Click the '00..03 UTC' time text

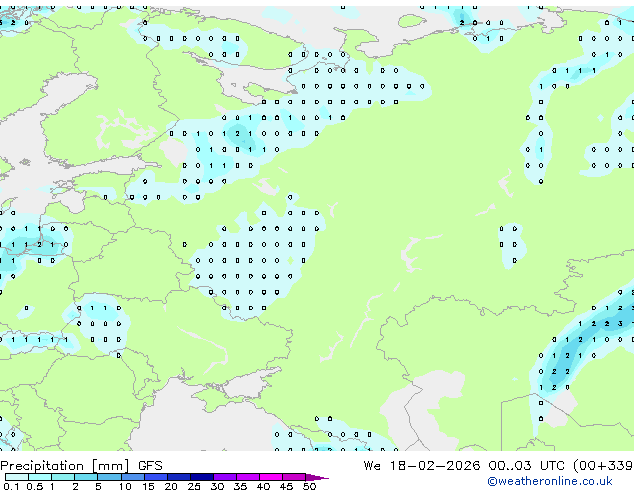pos(526,466)
